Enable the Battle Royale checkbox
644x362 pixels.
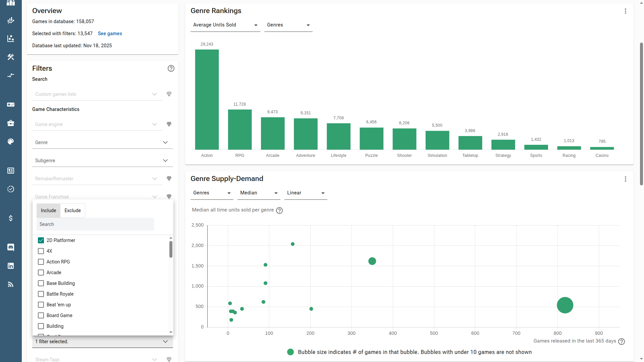(41, 294)
